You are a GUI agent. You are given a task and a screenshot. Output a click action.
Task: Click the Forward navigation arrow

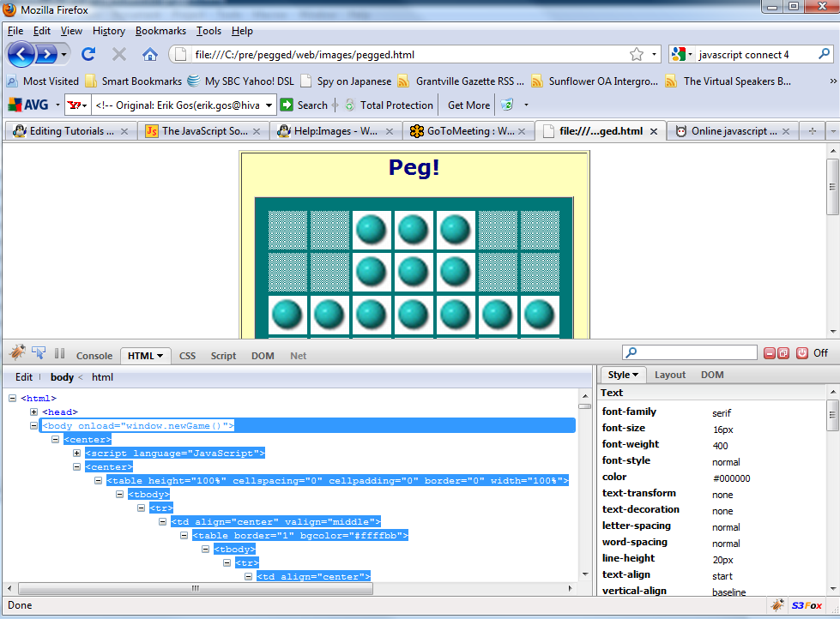click(46, 54)
